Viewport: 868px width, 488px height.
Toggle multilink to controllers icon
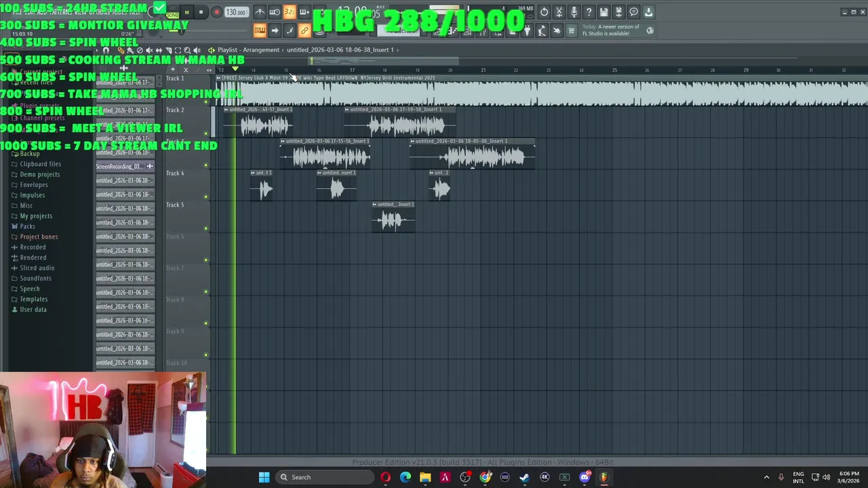pos(304,30)
